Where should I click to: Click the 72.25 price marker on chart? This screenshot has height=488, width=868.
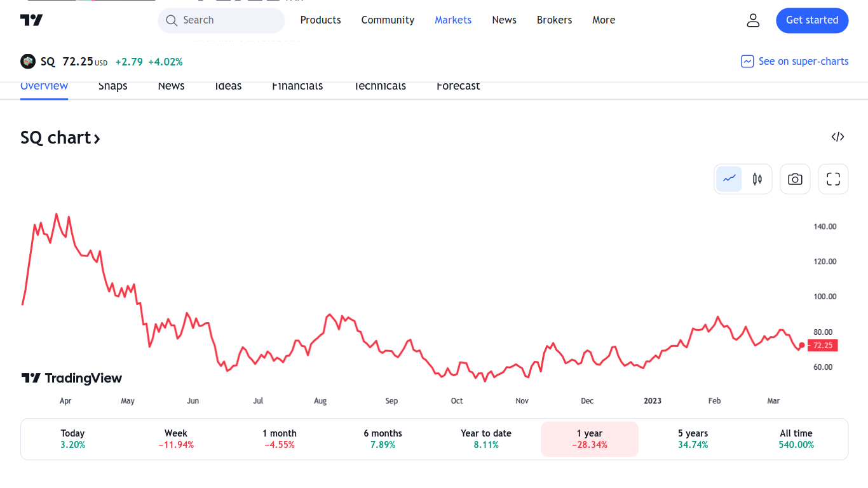[823, 346]
